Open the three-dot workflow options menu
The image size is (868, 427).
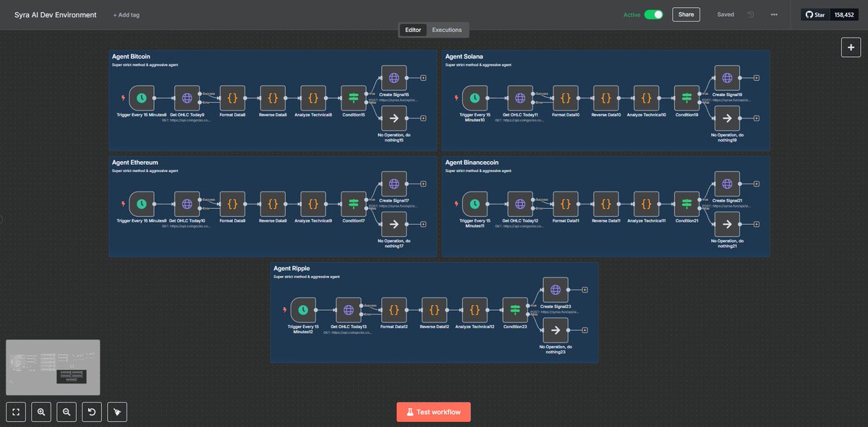tap(775, 14)
